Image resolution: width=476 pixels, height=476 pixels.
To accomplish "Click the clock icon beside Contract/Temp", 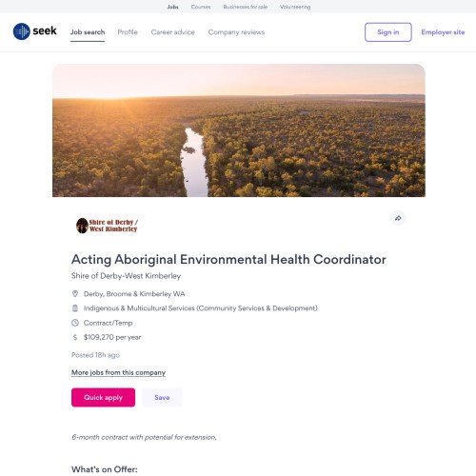I will click(x=75, y=323).
